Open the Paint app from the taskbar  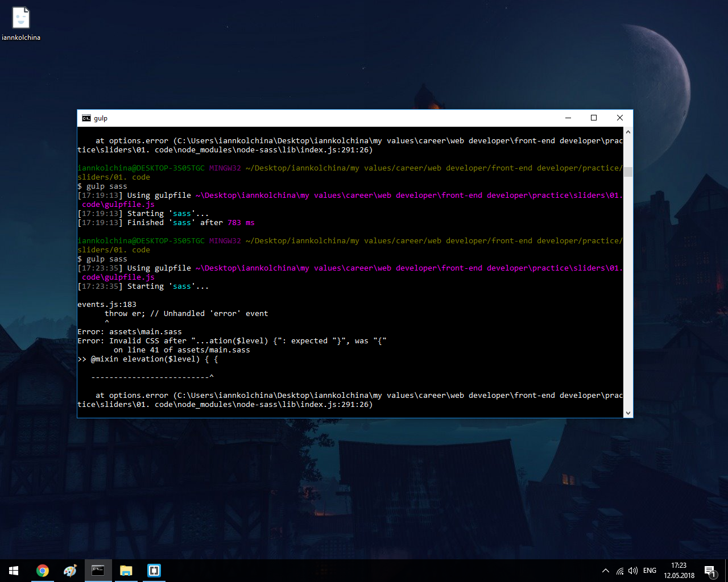click(x=70, y=571)
